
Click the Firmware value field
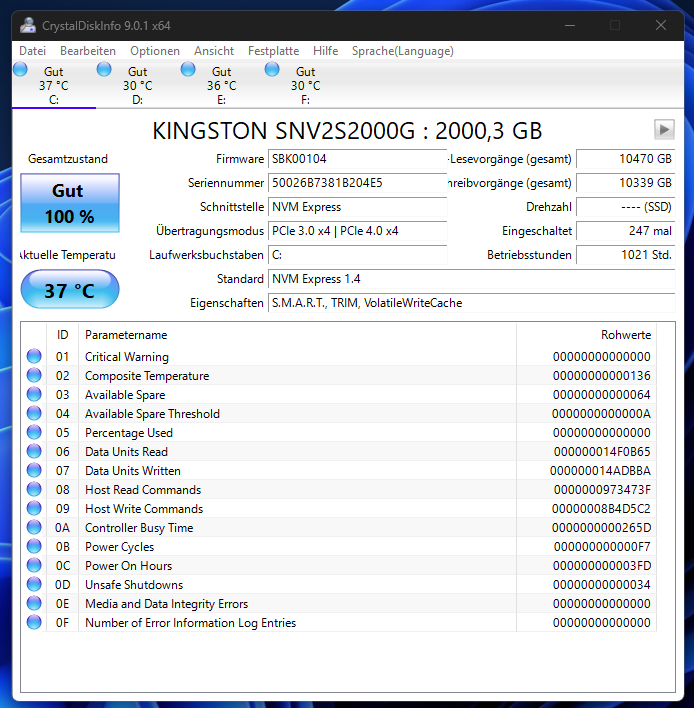(x=358, y=159)
